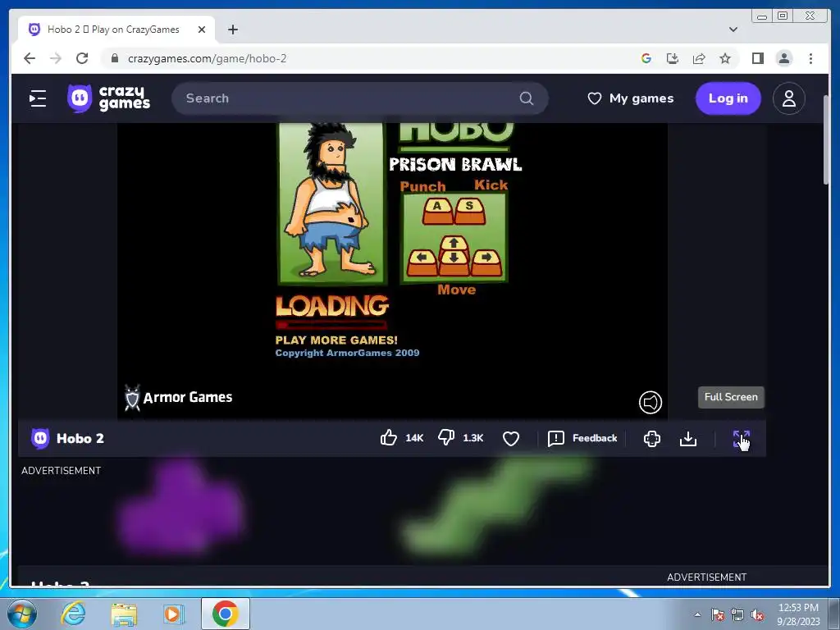Open the network tray icon

(737, 614)
